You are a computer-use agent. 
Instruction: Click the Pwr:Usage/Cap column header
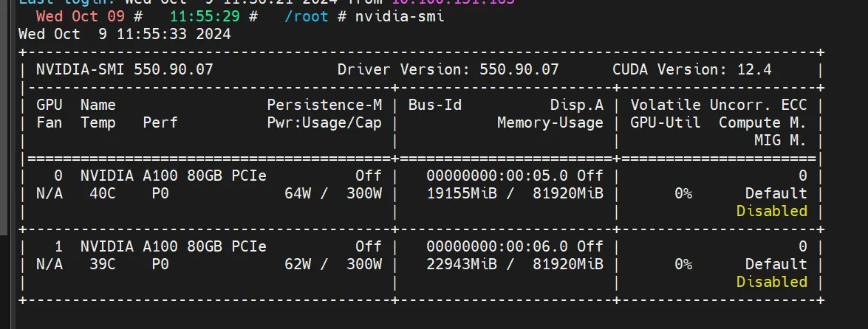tap(324, 122)
